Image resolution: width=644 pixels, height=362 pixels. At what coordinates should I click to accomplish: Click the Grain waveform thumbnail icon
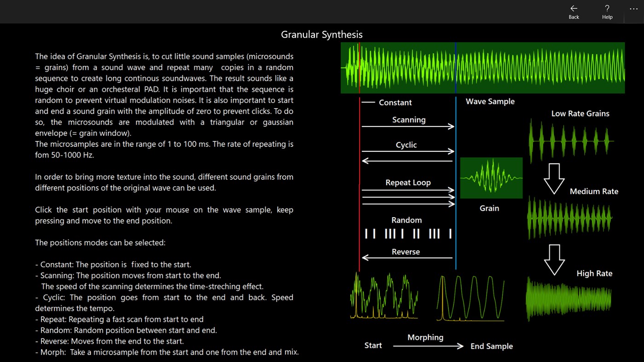pyautogui.click(x=491, y=178)
